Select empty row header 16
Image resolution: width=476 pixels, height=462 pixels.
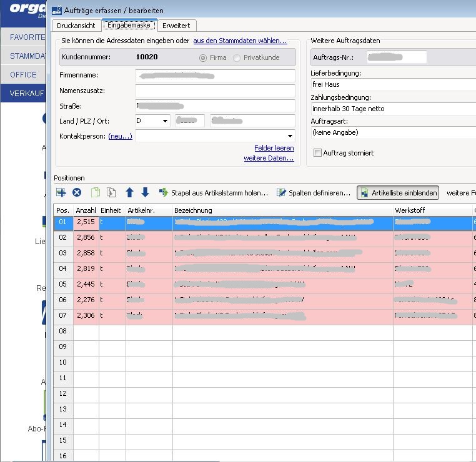(x=63, y=456)
